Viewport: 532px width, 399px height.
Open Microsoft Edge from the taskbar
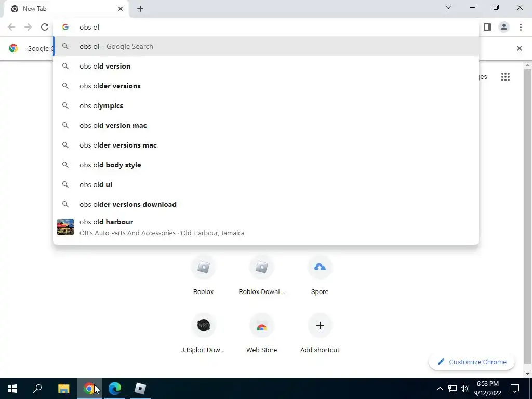115,389
